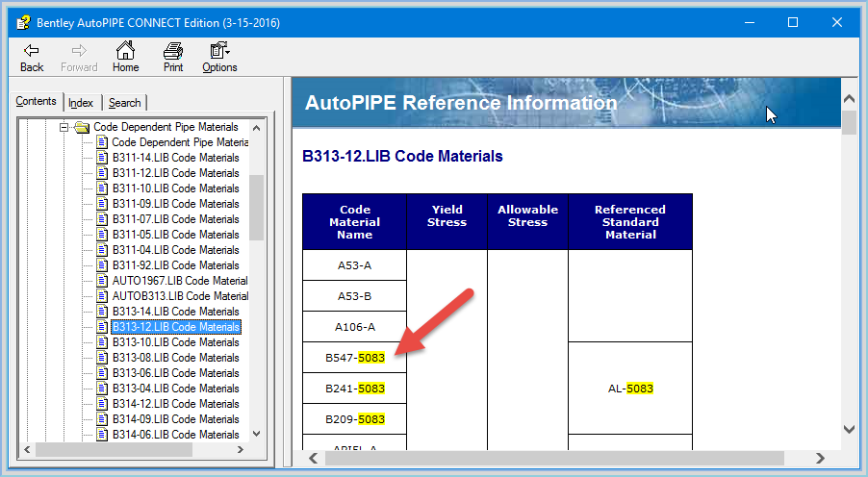Viewport: 868px width, 477px height.
Task: Click page icon beside B313-08.LIB entry
Action: click(x=102, y=358)
